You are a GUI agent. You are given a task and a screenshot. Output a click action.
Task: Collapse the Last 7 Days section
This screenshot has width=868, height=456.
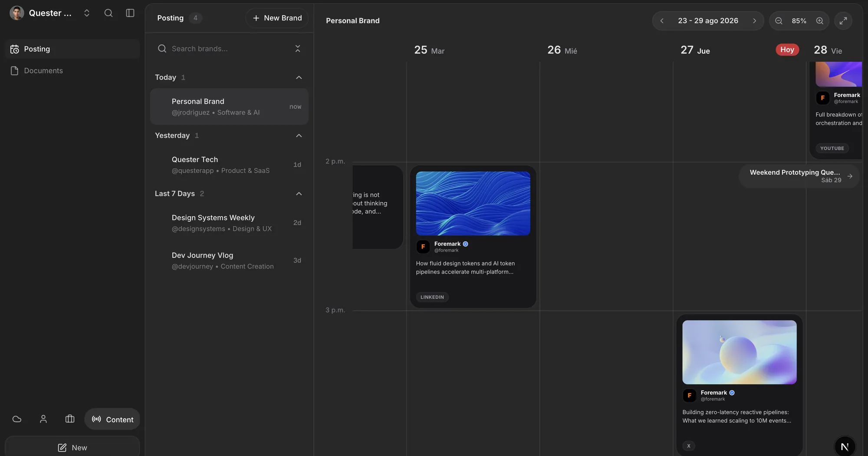[299, 194]
